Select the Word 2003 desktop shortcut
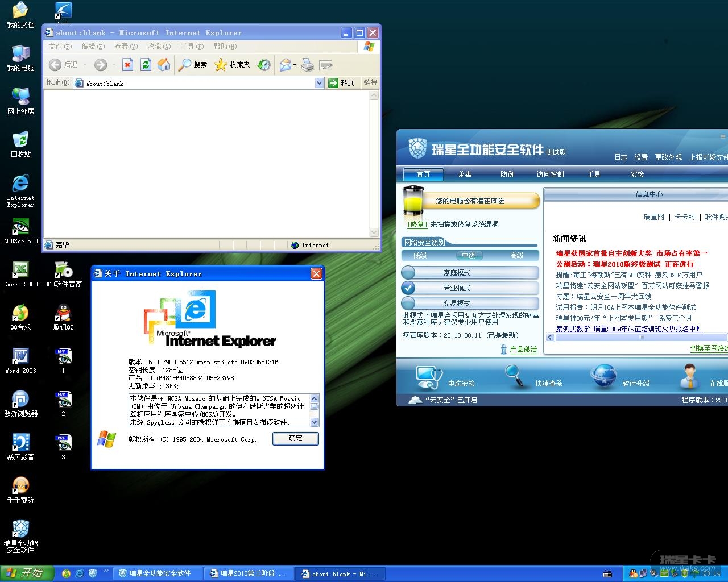 click(20, 361)
